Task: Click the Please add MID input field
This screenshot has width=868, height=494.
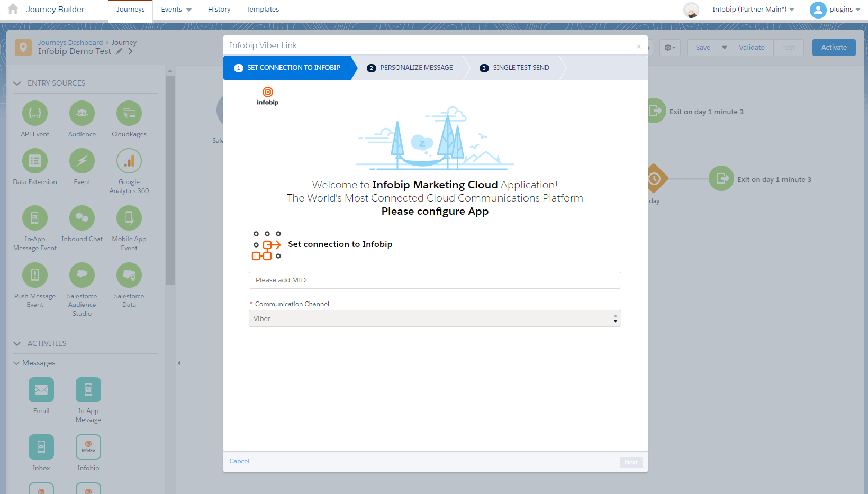Action: tap(435, 280)
